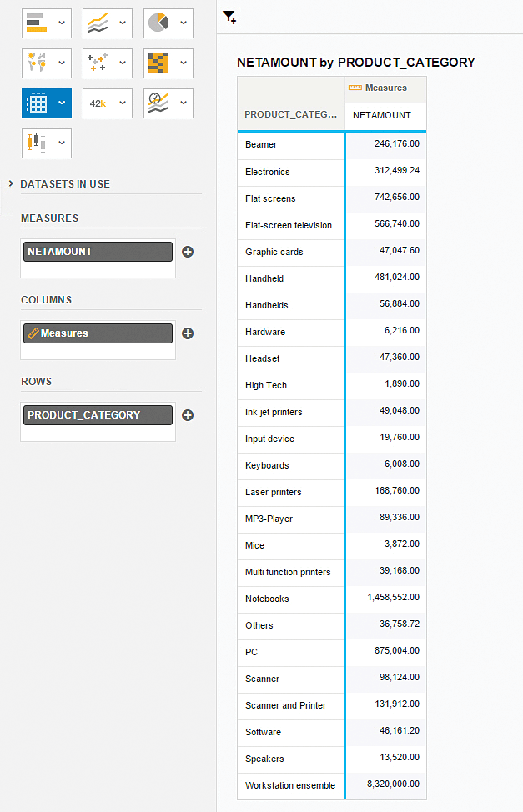Add a measure with the plus button
The width and height of the screenshot is (523, 812).
(188, 252)
